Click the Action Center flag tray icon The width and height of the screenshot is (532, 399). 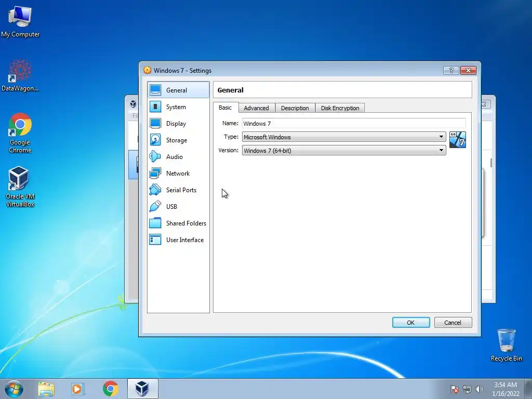pyautogui.click(x=455, y=389)
